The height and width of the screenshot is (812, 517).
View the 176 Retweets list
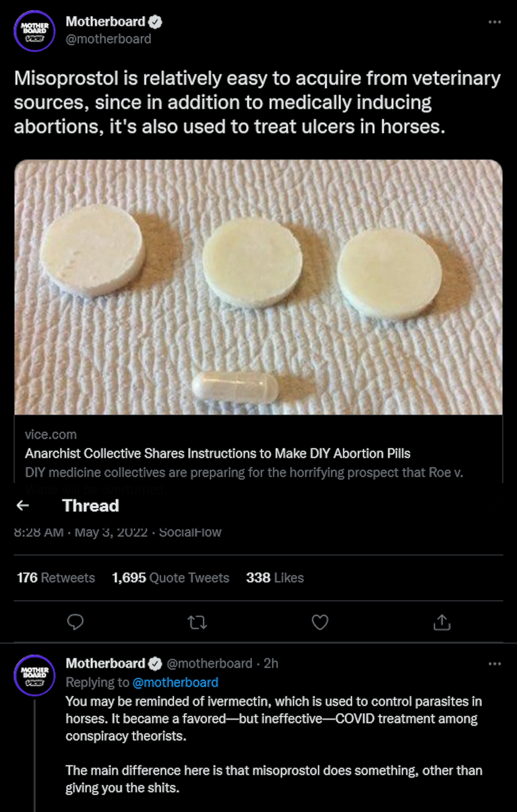[56, 578]
